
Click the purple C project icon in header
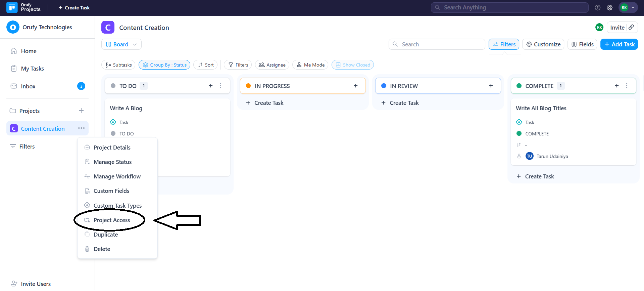pos(108,28)
